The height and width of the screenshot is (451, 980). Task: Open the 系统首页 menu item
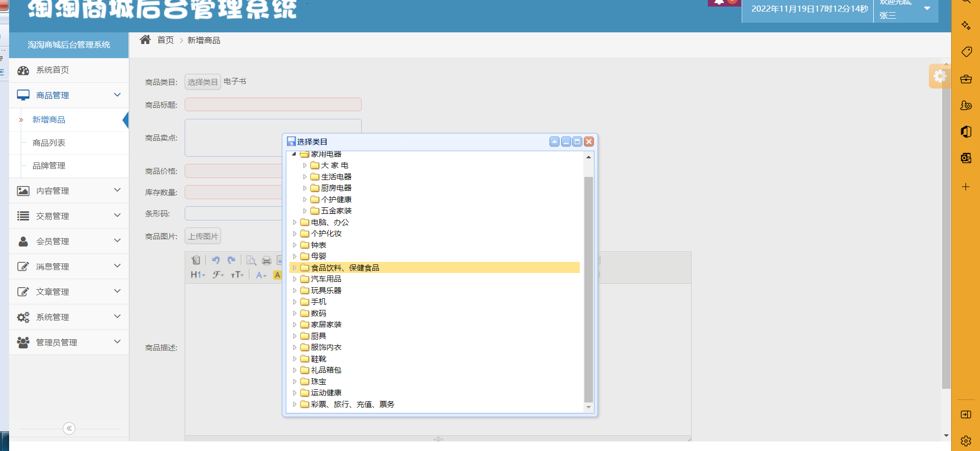coord(53,70)
